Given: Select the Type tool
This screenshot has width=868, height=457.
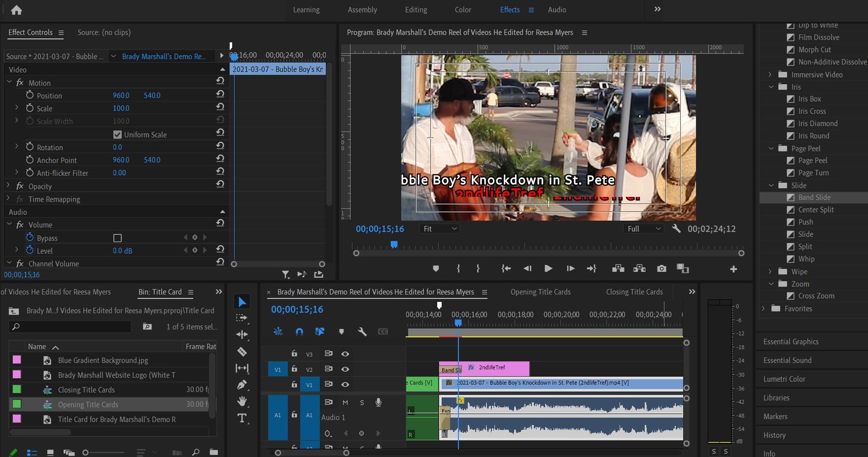Looking at the screenshot, I should pos(242,418).
